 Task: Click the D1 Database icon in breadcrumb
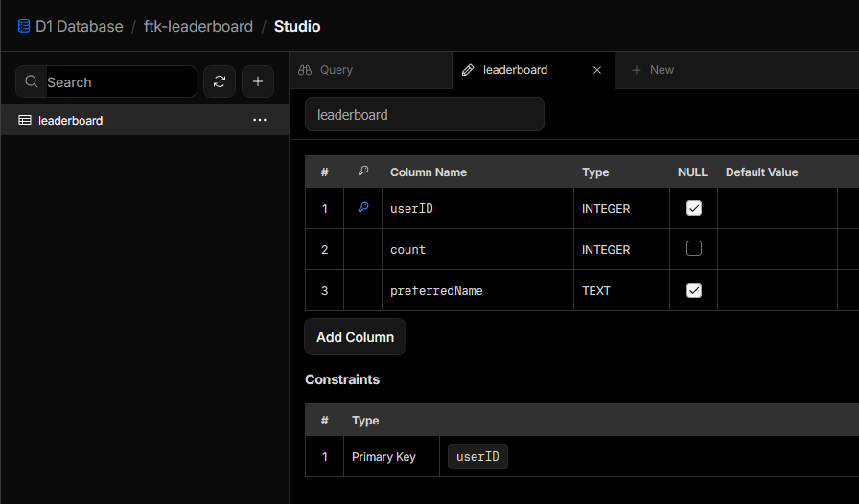[x=24, y=26]
